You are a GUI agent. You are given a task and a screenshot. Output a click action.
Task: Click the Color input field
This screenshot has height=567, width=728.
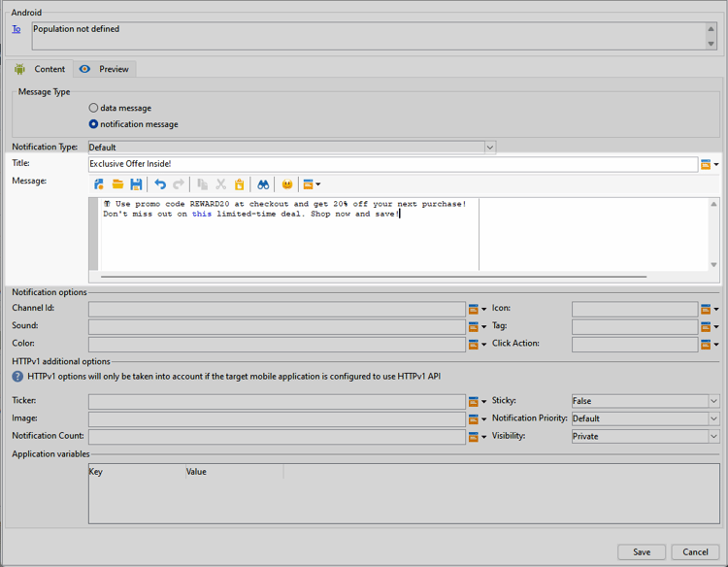277,344
